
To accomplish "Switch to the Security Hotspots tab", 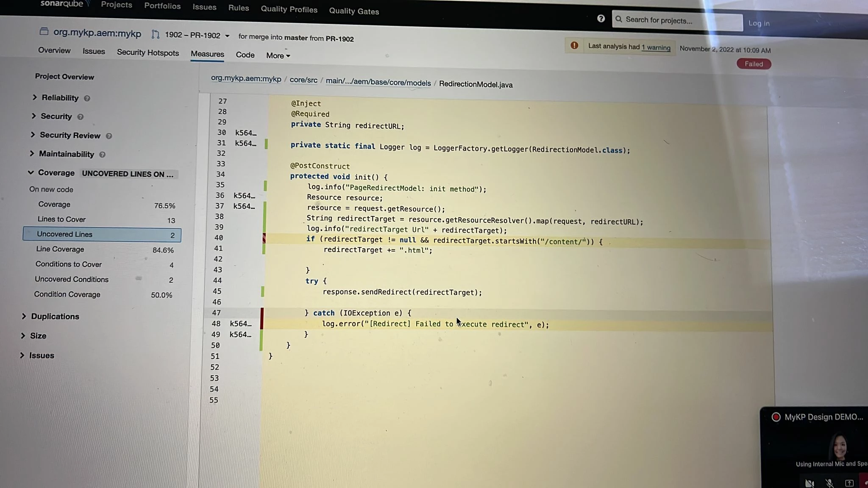I will coord(147,53).
